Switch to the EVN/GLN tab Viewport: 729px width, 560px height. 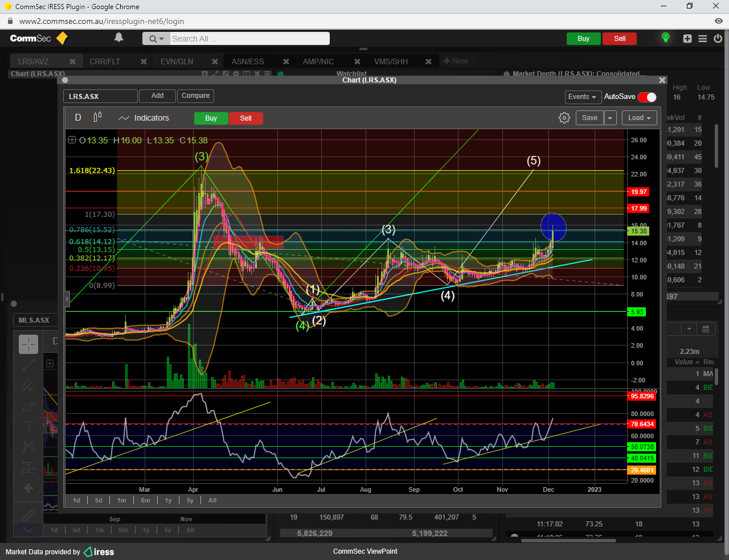pos(177,61)
